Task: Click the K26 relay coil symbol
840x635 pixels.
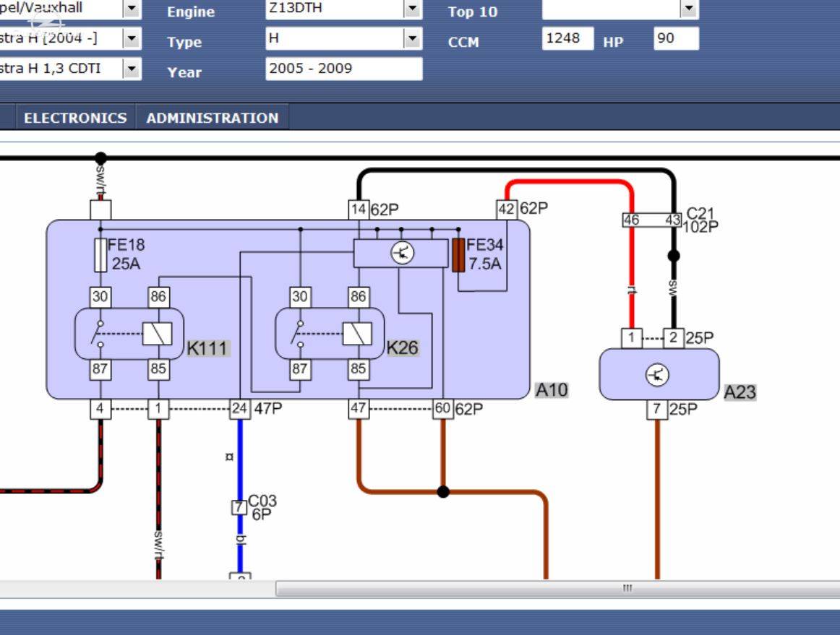Action: tap(357, 334)
